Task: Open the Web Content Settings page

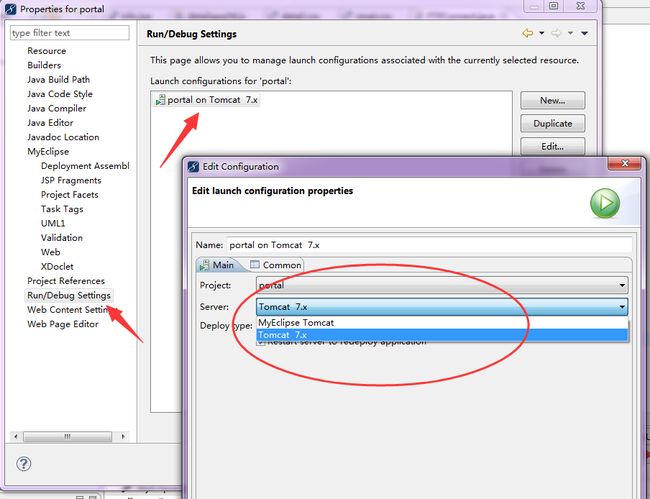Action: pos(68,310)
